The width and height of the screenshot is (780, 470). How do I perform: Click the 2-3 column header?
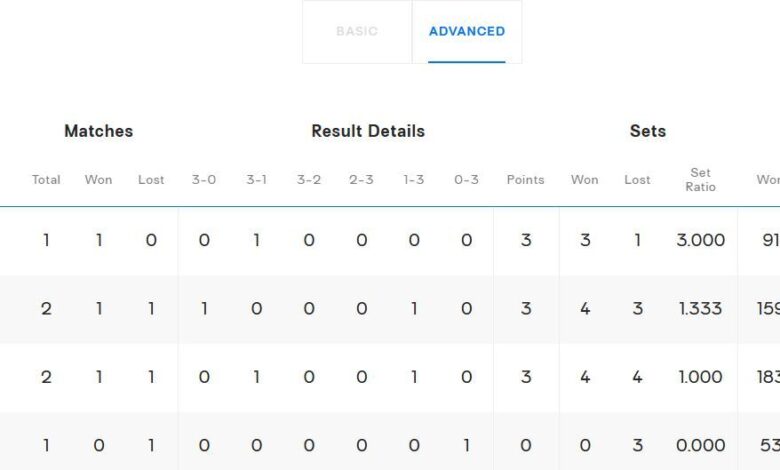pos(361,180)
